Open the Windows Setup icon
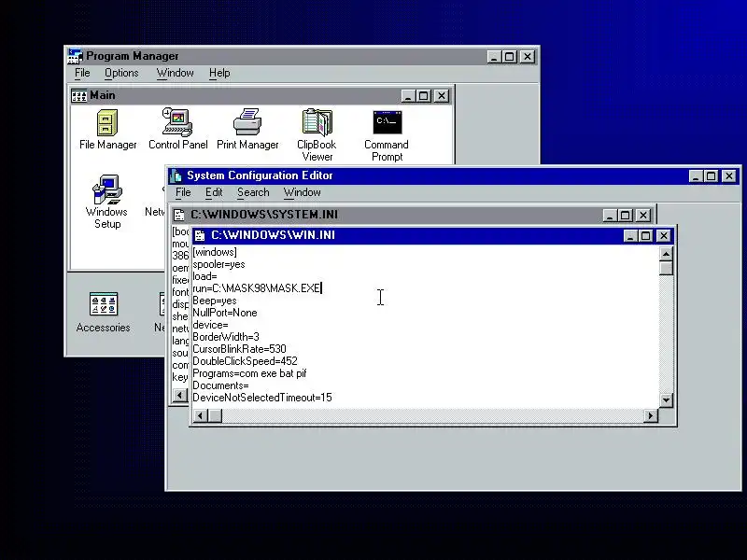 [106, 202]
